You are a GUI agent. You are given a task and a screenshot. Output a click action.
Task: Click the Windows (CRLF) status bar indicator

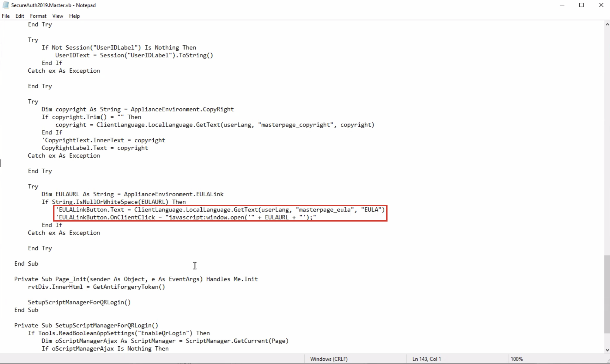coord(329,359)
